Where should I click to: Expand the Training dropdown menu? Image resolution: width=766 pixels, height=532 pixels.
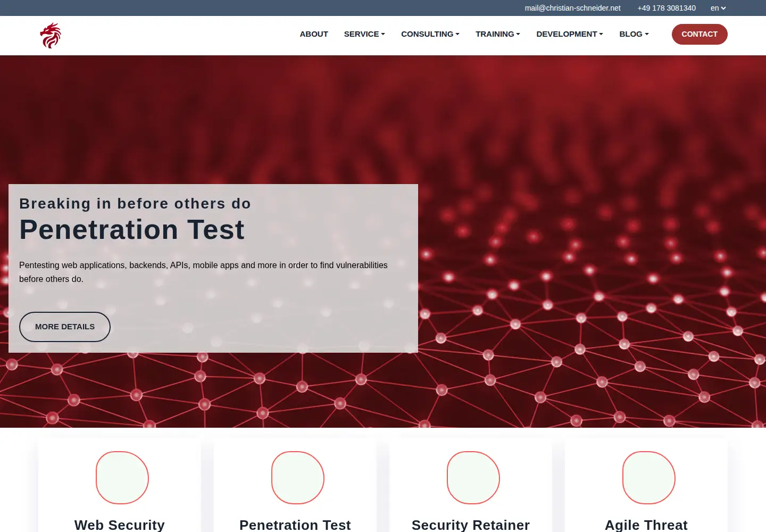(x=498, y=34)
